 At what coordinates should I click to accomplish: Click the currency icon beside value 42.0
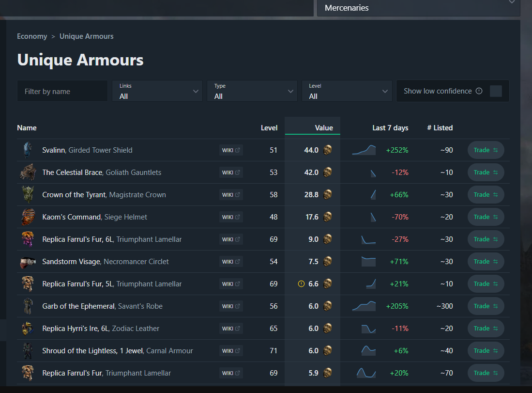pos(327,172)
